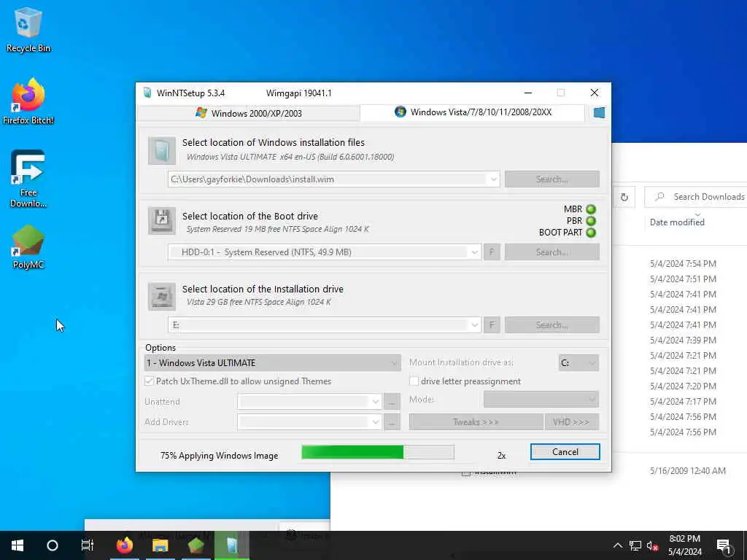Select the 5/16/2009 12:40 AM file row
The height and width of the screenshot is (560, 747).
687,471
